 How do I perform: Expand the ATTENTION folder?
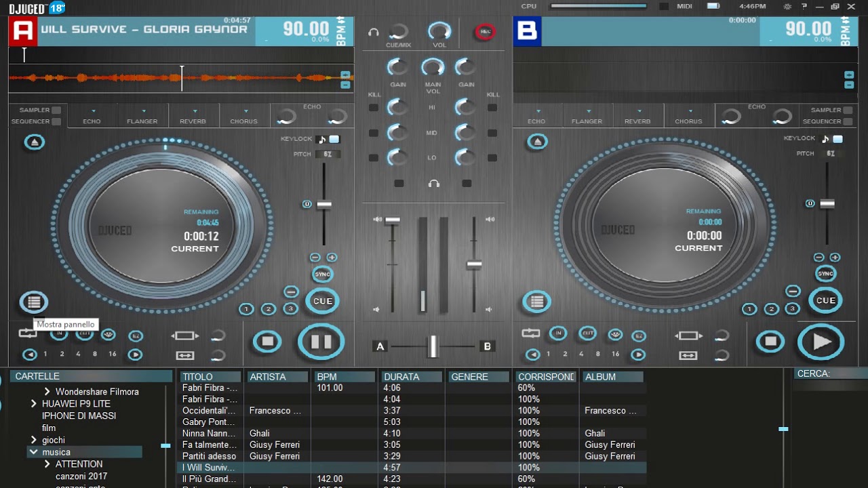pos(47,464)
